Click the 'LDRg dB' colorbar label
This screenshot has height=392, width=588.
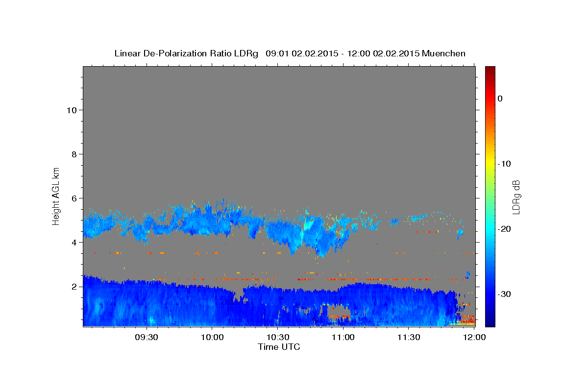pyautogui.click(x=516, y=197)
